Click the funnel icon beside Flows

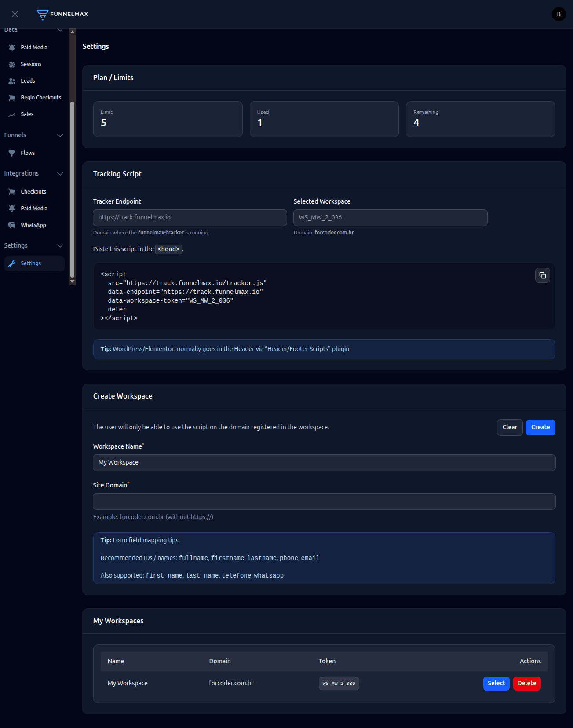coord(12,153)
